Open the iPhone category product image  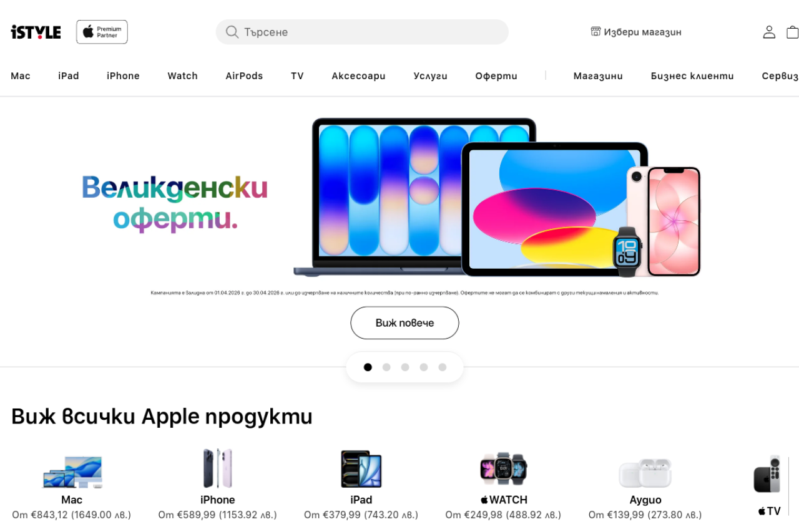tap(217, 468)
